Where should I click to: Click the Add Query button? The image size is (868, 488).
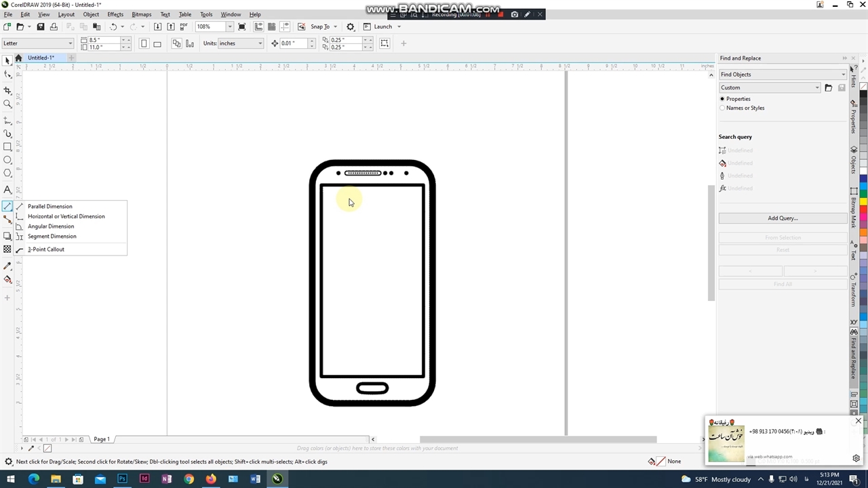point(783,218)
